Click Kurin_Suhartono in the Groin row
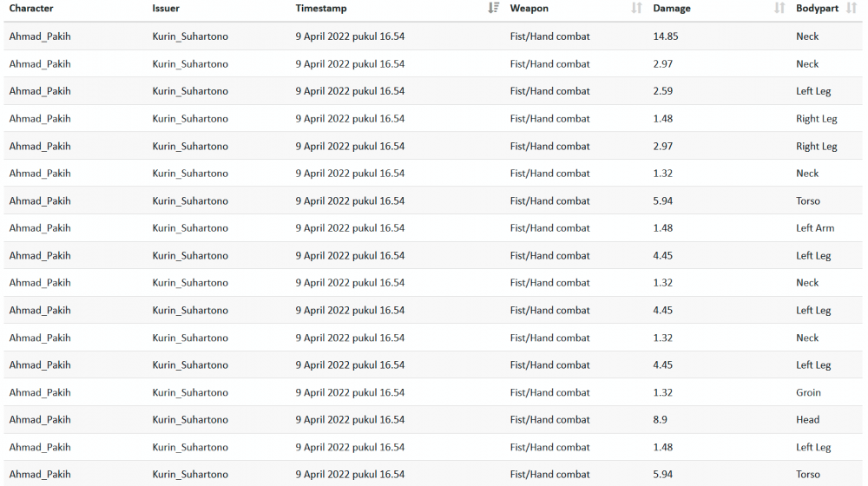The image size is (868, 486). point(190,392)
